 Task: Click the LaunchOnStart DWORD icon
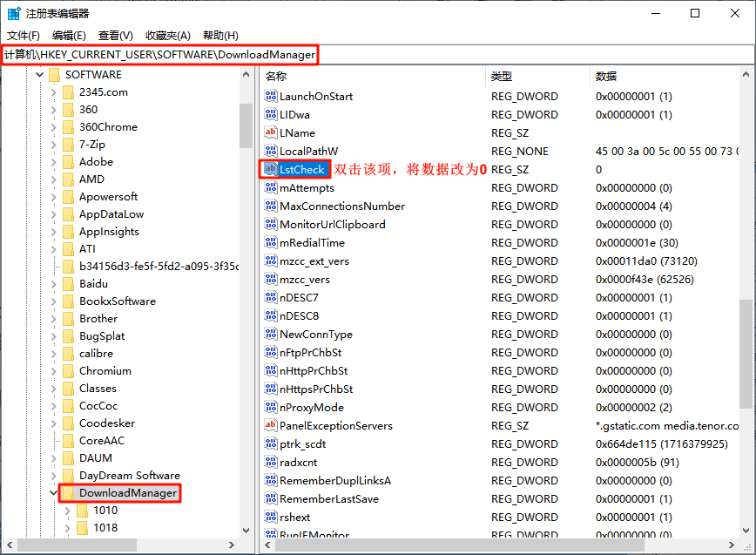[x=272, y=96]
